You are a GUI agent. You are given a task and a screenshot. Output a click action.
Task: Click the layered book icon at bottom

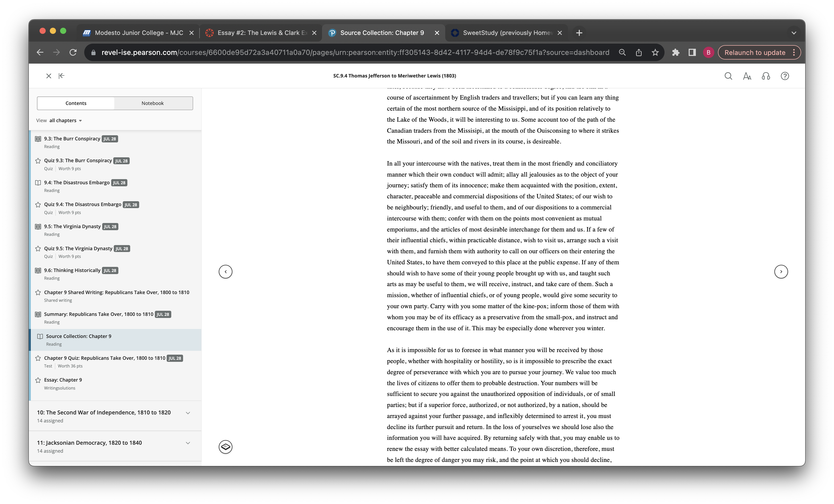(225, 447)
